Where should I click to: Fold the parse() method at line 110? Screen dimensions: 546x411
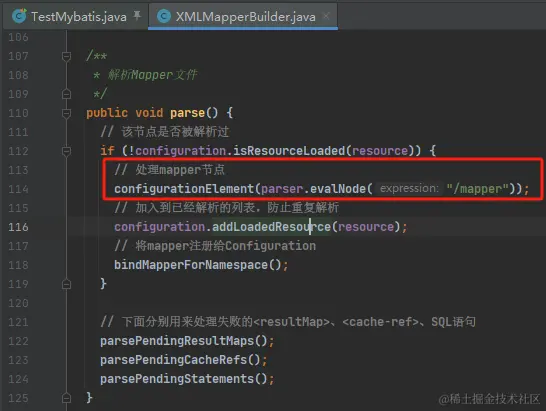(67, 113)
